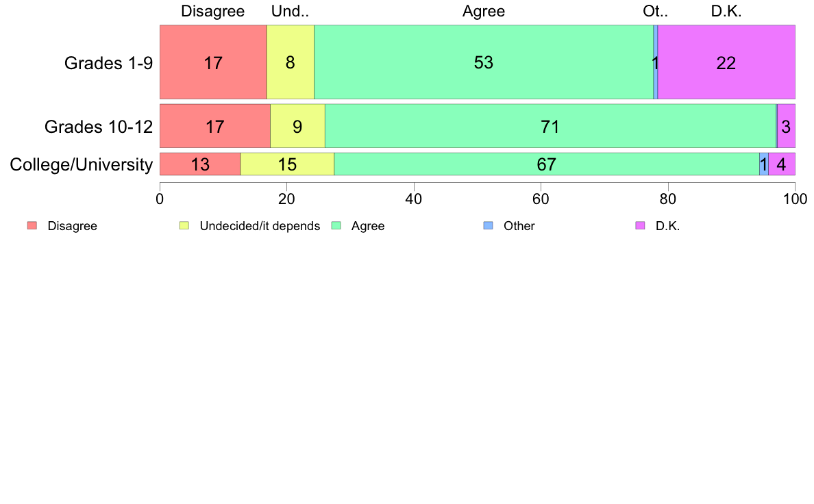Screen dimensions: 814x504
Task: Click the Agree column header above bars
Action: [x=484, y=12]
